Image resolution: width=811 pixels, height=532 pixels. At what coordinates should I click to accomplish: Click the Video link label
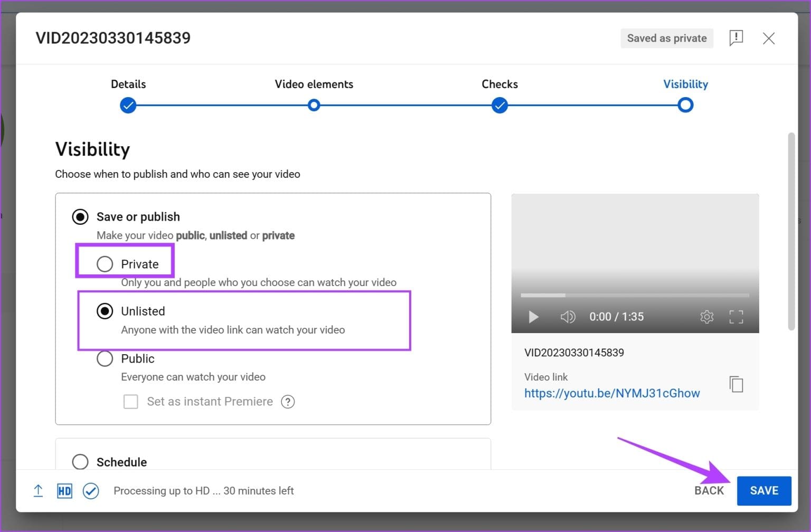coord(546,377)
